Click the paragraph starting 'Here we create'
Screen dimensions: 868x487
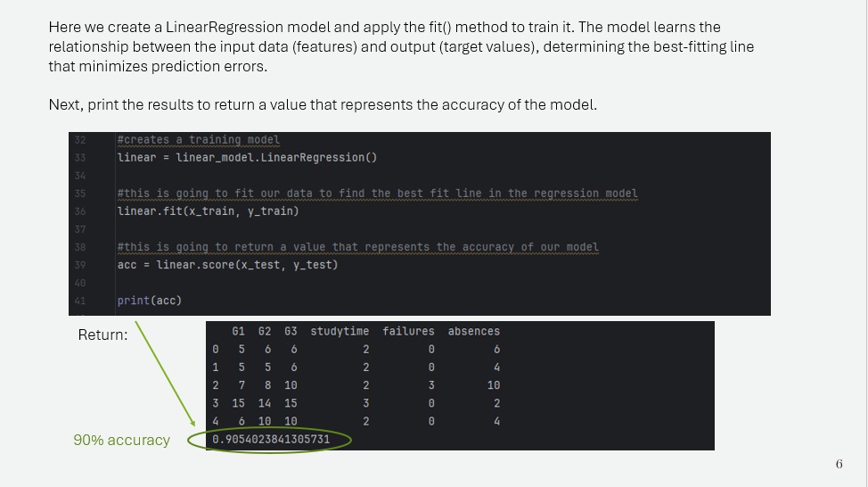pyautogui.click(x=401, y=46)
